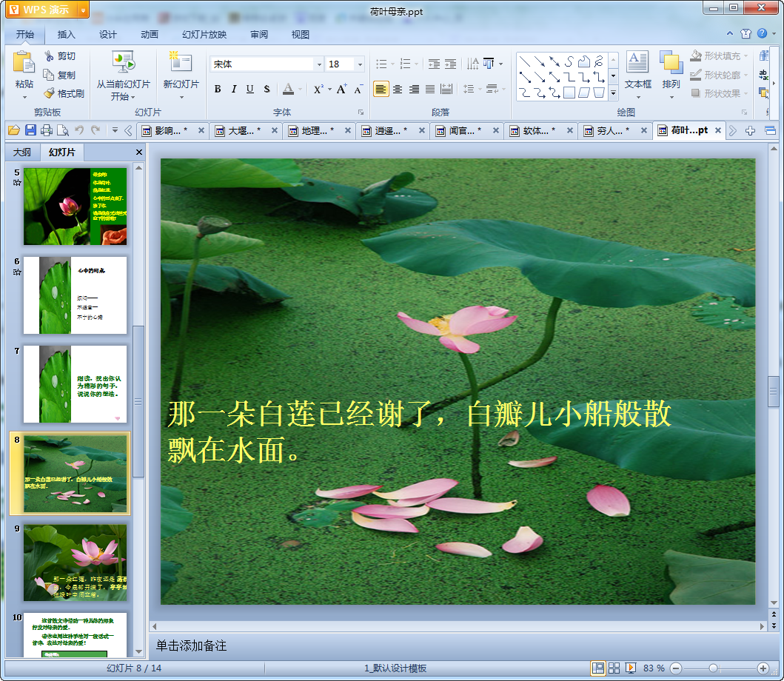Toggle bold formatting
Screen dimensions: 784x681
coord(218,89)
